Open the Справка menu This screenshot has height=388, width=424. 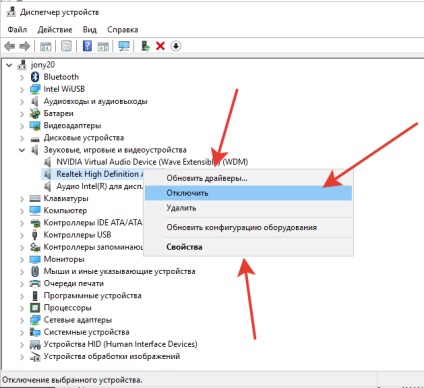click(x=122, y=30)
